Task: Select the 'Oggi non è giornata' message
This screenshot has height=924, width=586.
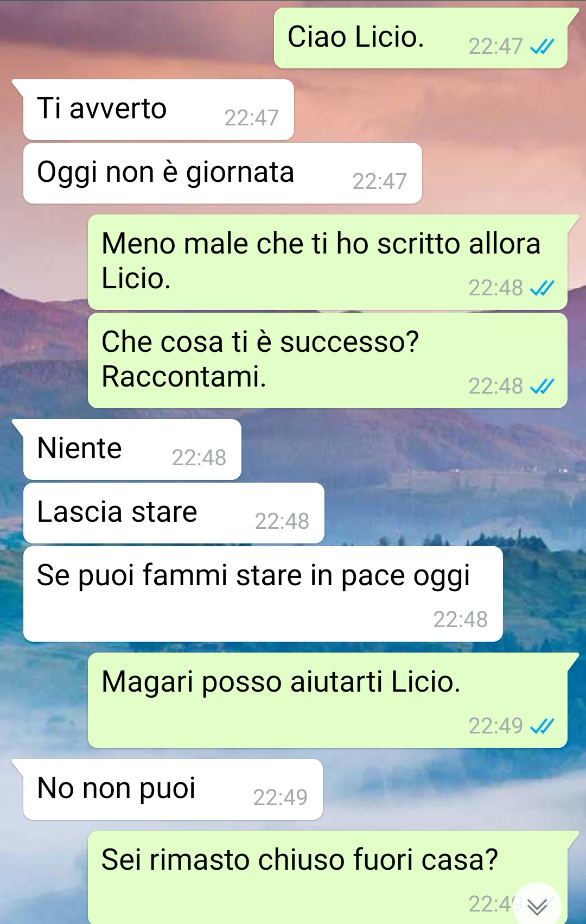Action: [222, 173]
